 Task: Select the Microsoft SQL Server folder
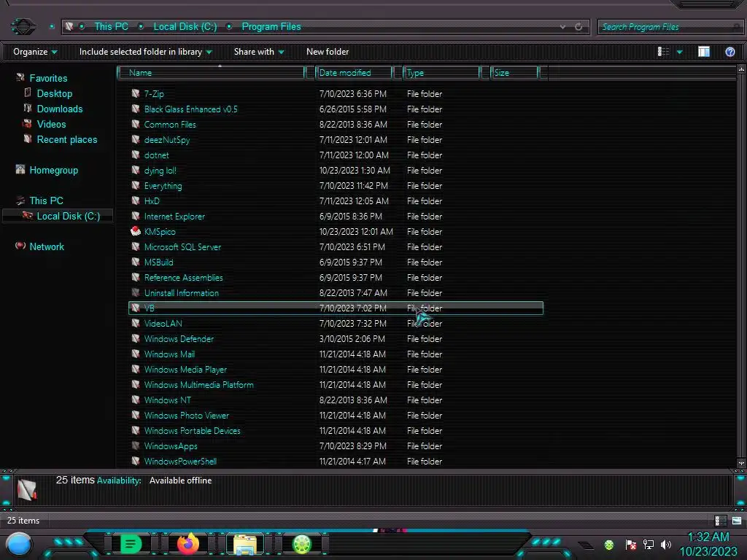[182, 246]
